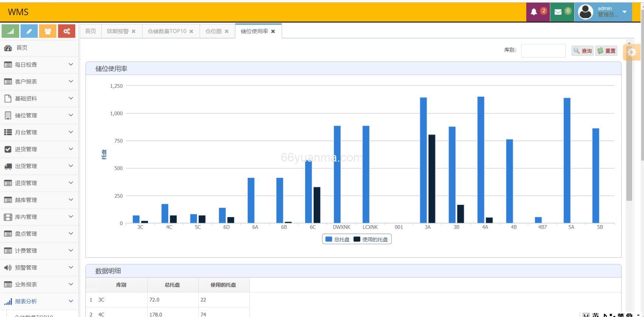
Task: Open the floating gear settings panel
Action: pyautogui.click(x=631, y=52)
